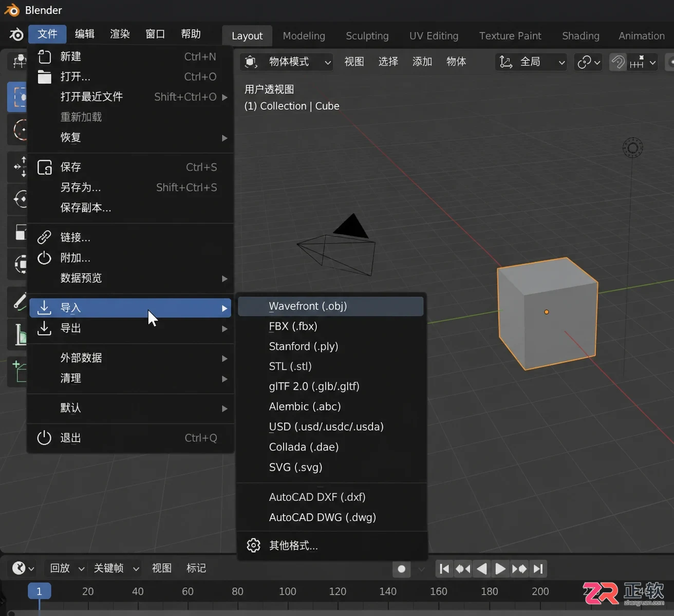Screen dimensions: 674x616
Task: Open the 关键帧 keying dropdown
Action: [116, 568]
